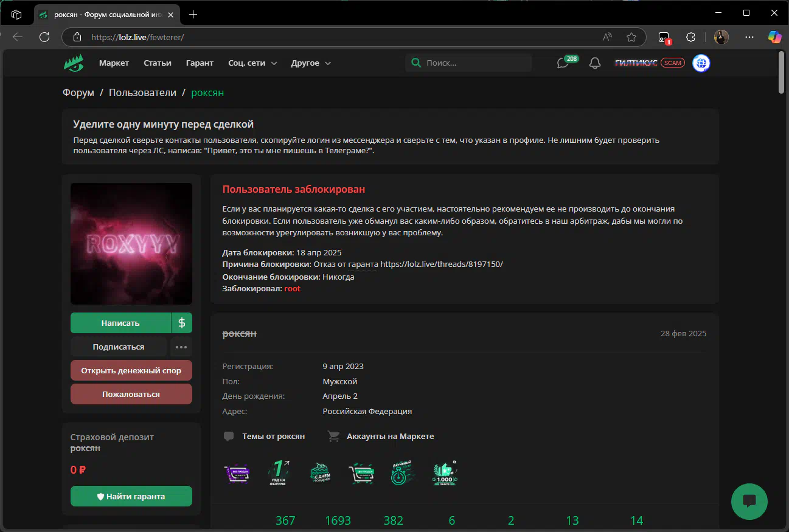Close the 'роксян' browser tab
The width and height of the screenshot is (789, 532).
(170, 14)
